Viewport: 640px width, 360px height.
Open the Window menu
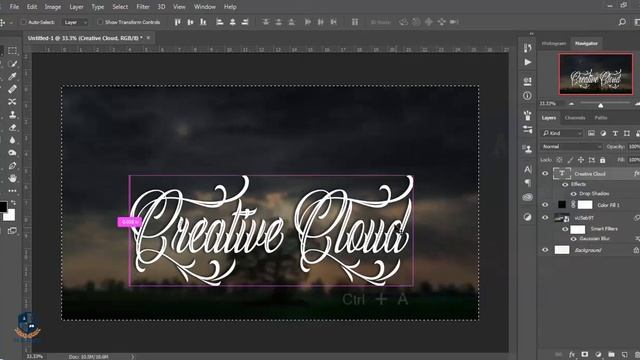click(x=204, y=7)
